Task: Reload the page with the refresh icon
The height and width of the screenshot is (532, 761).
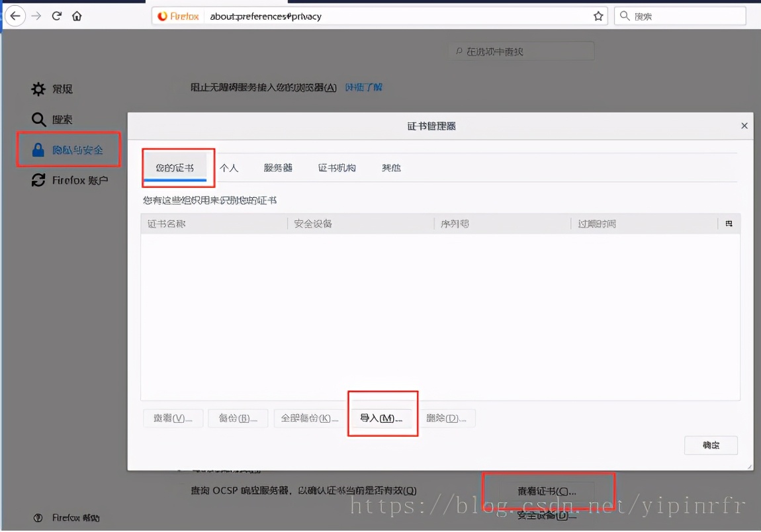Action: (57, 16)
